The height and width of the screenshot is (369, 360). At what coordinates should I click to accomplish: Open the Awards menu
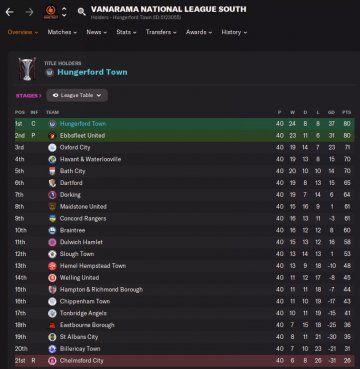click(x=199, y=32)
